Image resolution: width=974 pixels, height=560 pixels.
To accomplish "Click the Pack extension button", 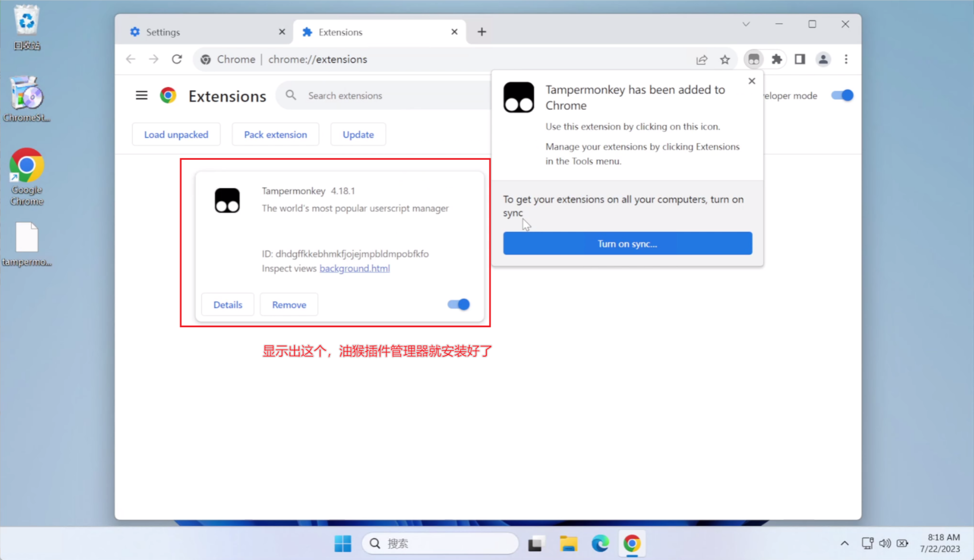I will tap(275, 134).
